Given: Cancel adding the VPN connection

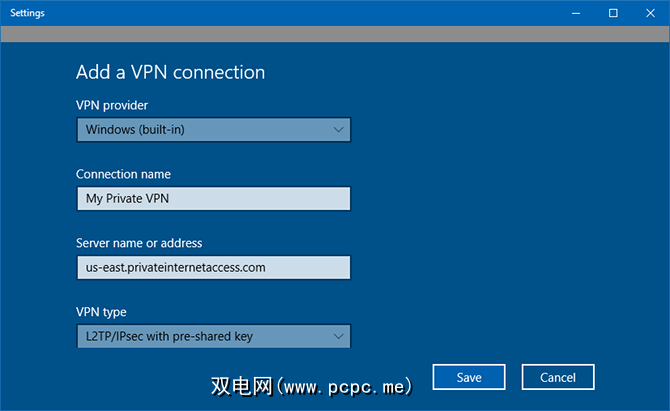Looking at the screenshot, I should [558, 377].
